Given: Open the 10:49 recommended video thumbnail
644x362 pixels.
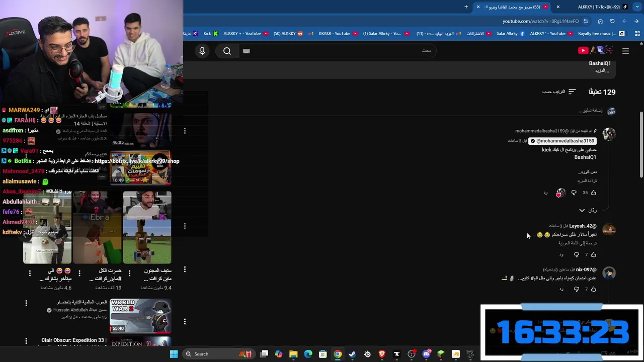Looking at the screenshot, I should point(140,168).
